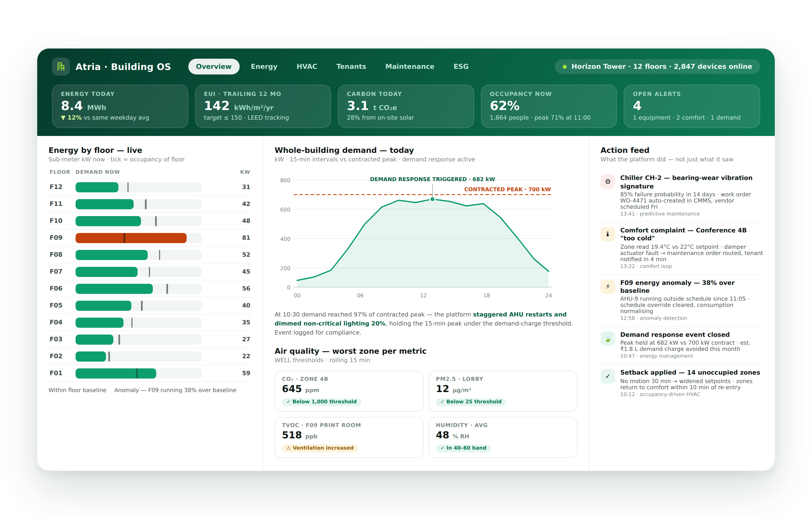Open the Overview tab

coord(214,67)
